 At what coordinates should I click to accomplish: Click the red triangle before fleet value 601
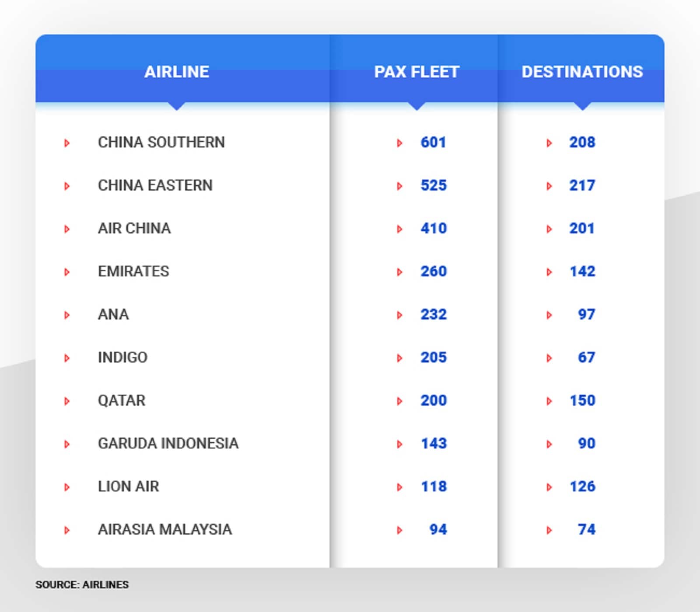point(399,143)
